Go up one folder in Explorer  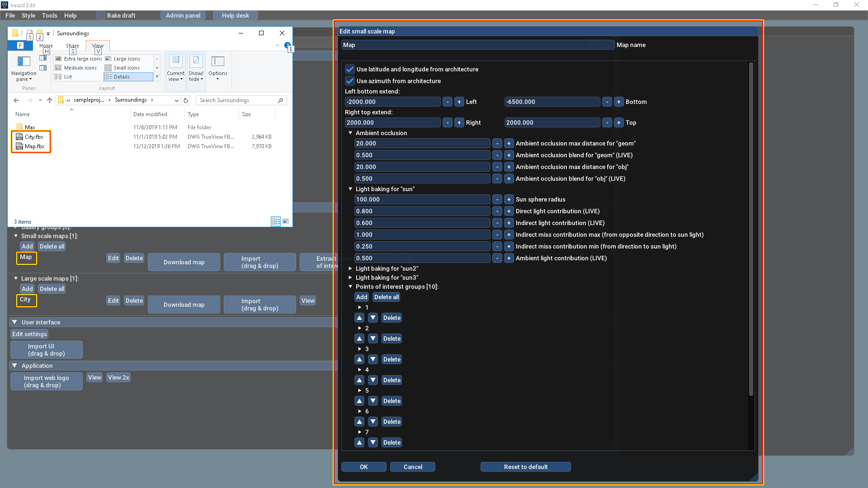tap(50, 100)
